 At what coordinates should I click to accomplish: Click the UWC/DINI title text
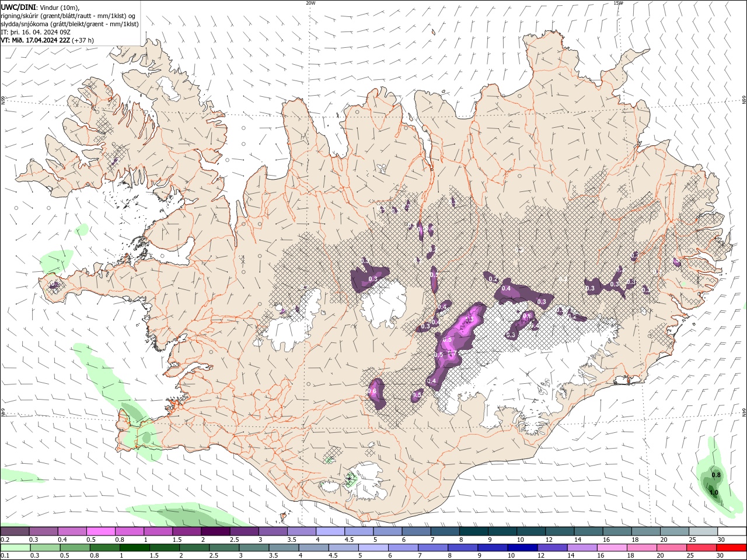[x=19, y=6]
